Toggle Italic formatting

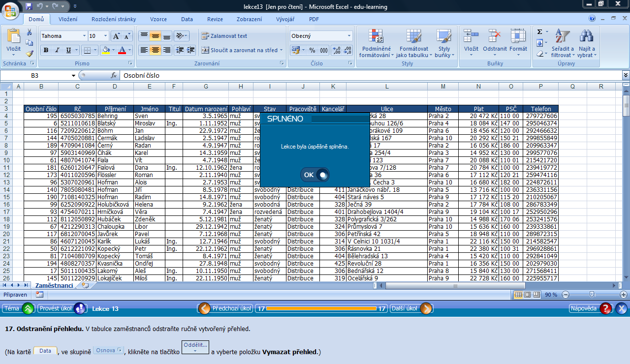[x=57, y=50]
